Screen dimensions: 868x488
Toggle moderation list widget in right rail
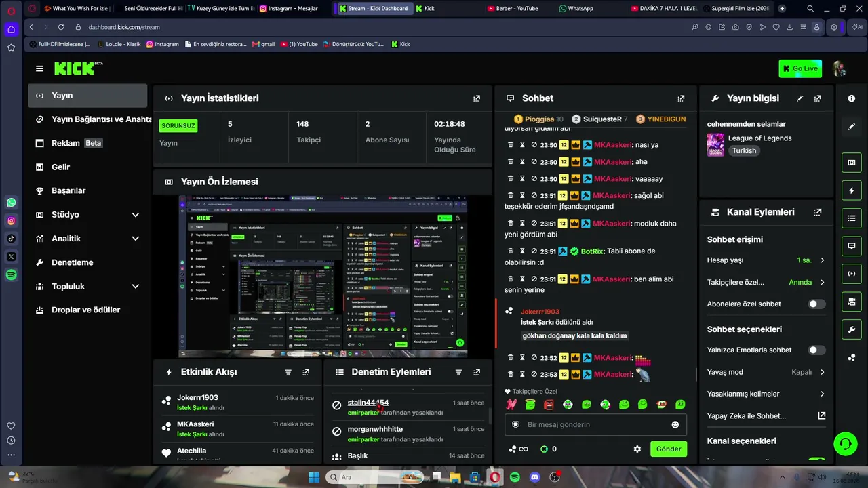pos(852,218)
